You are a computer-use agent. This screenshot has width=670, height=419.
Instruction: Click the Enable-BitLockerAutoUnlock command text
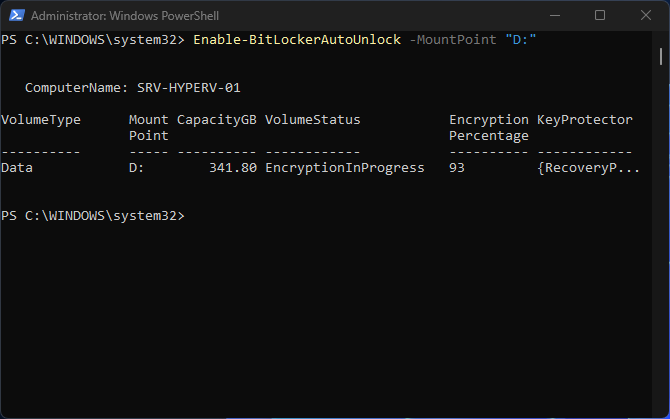[296, 39]
